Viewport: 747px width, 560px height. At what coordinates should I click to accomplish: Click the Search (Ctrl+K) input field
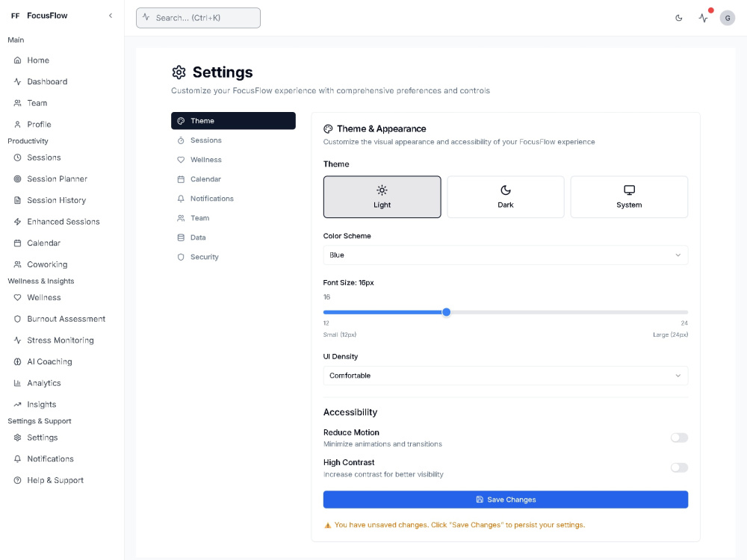click(198, 18)
